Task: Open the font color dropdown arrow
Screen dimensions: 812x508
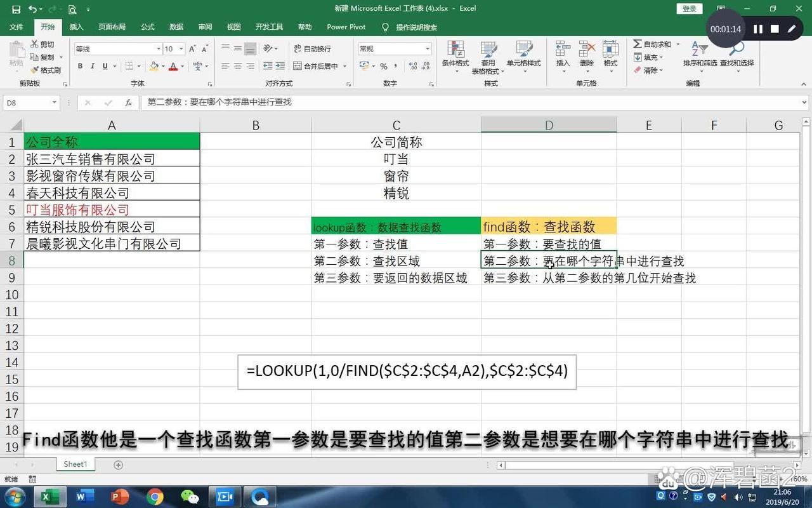Action: pyautogui.click(x=182, y=66)
